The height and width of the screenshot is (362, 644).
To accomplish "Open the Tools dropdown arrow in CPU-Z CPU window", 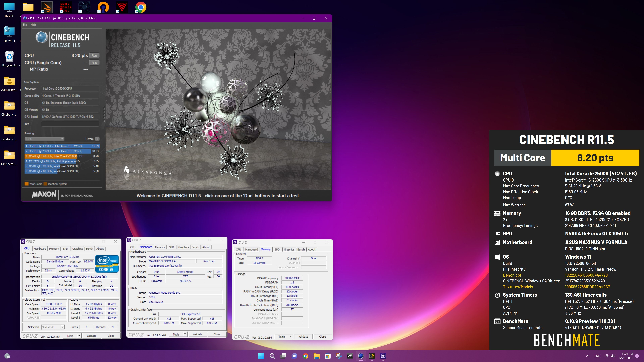I will click(79, 336).
